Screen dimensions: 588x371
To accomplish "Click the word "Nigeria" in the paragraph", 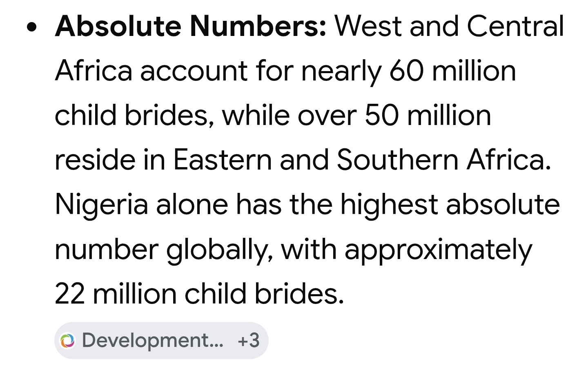I will pos(101,205).
